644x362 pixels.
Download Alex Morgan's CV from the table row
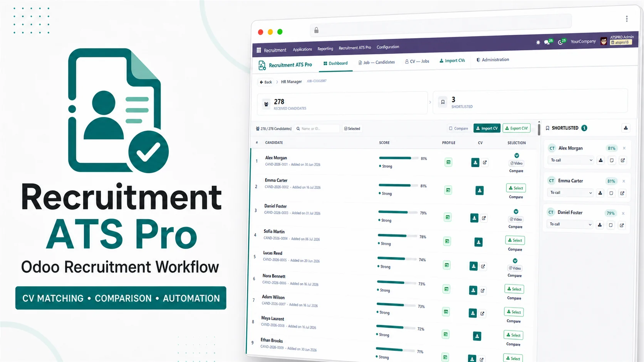coord(475,163)
